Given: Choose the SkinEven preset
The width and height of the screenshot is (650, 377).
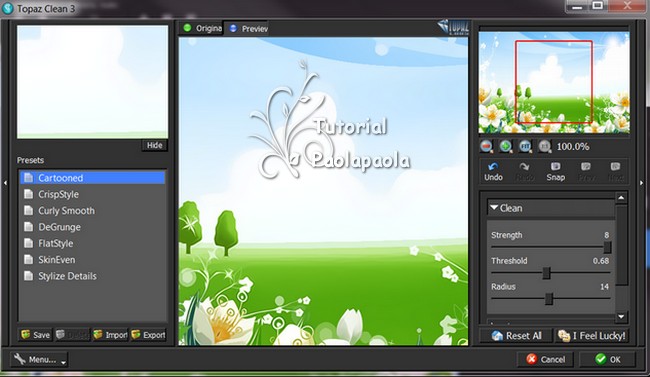Looking at the screenshot, I should [x=92, y=260].
